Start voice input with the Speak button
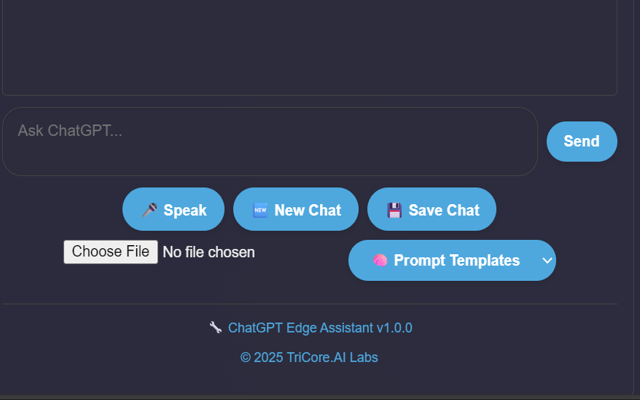 [x=174, y=210]
